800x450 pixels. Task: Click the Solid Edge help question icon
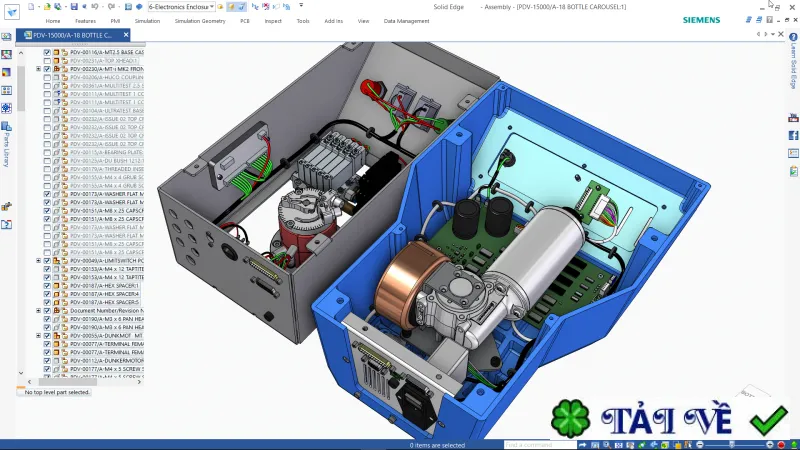(793, 37)
